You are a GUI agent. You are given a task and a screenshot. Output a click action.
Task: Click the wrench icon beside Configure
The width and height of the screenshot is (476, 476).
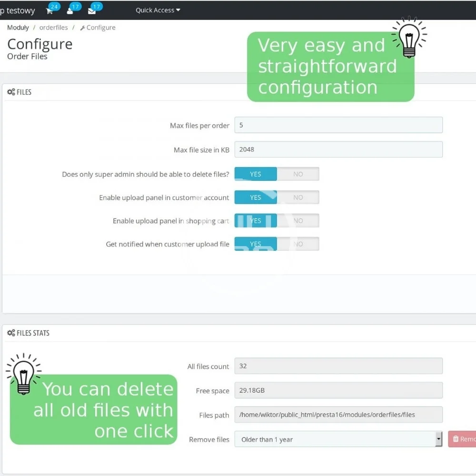(83, 28)
